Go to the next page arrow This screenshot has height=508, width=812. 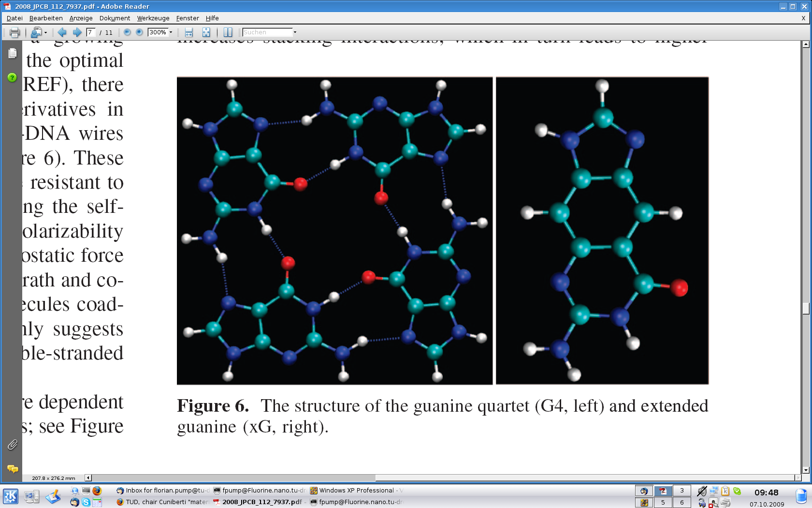click(77, 32)
